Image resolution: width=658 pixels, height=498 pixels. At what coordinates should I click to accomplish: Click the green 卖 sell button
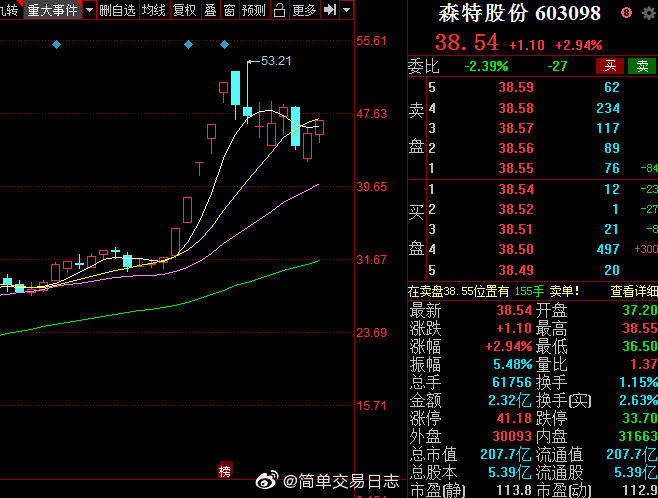click(642, 66)
